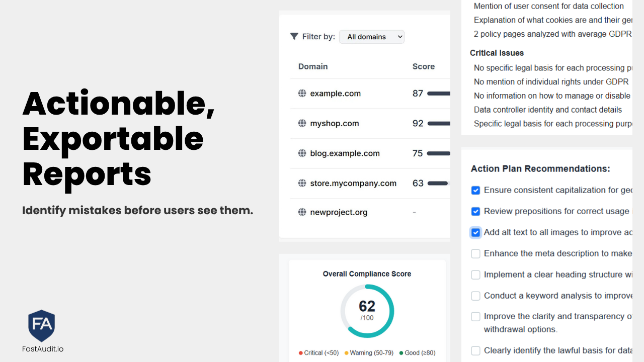Check the clear heading structure item
The height and width of the screenshot is (362, 644).
(475, 275)
